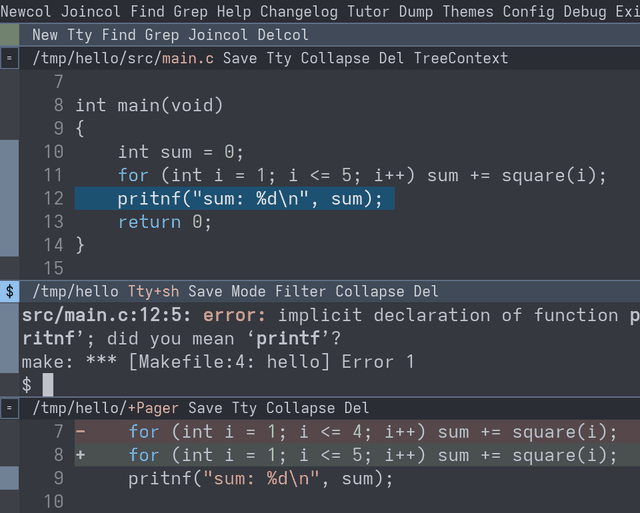Click New in the column tag
Screen dimensions: 640x513
point(45,35)
